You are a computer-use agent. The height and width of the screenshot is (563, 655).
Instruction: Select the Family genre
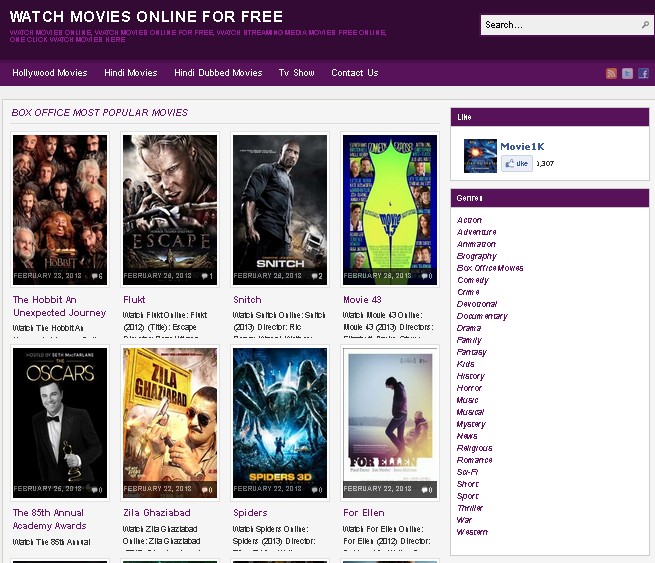tap(469, 340)
